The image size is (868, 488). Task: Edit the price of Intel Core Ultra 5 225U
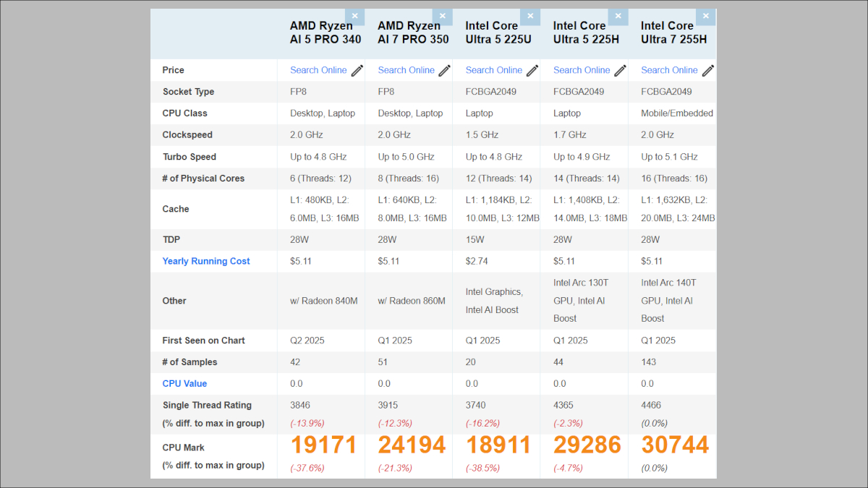531,70
